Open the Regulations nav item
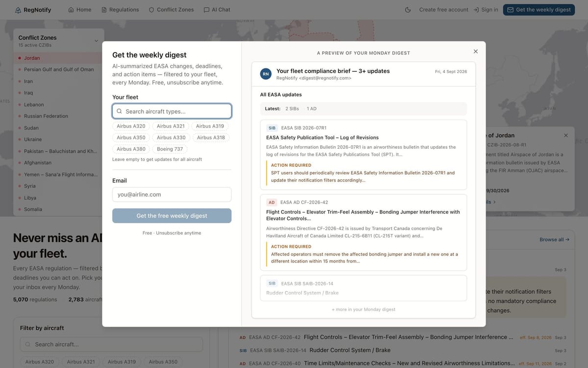588x368 pixels. coord(121,10)
